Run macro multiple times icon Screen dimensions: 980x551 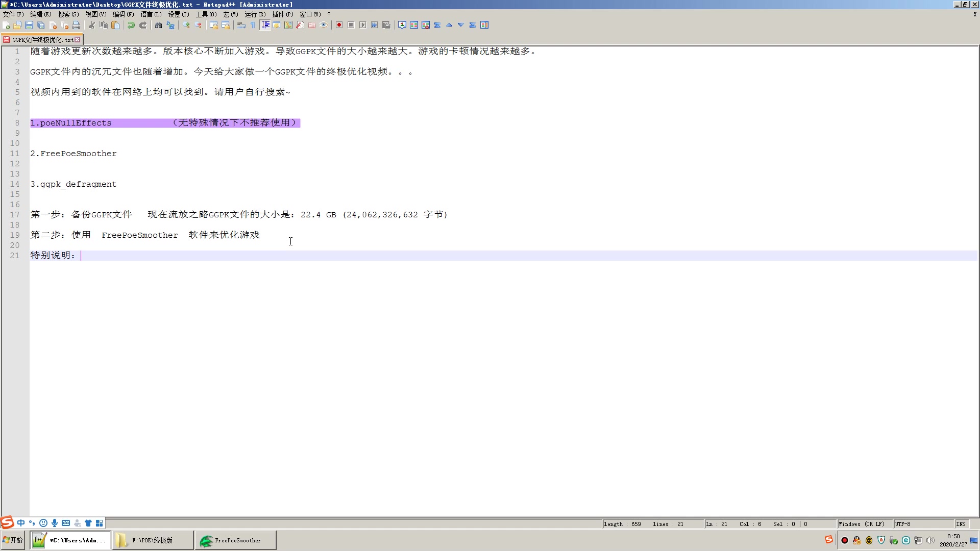click(x=375, y=25)
